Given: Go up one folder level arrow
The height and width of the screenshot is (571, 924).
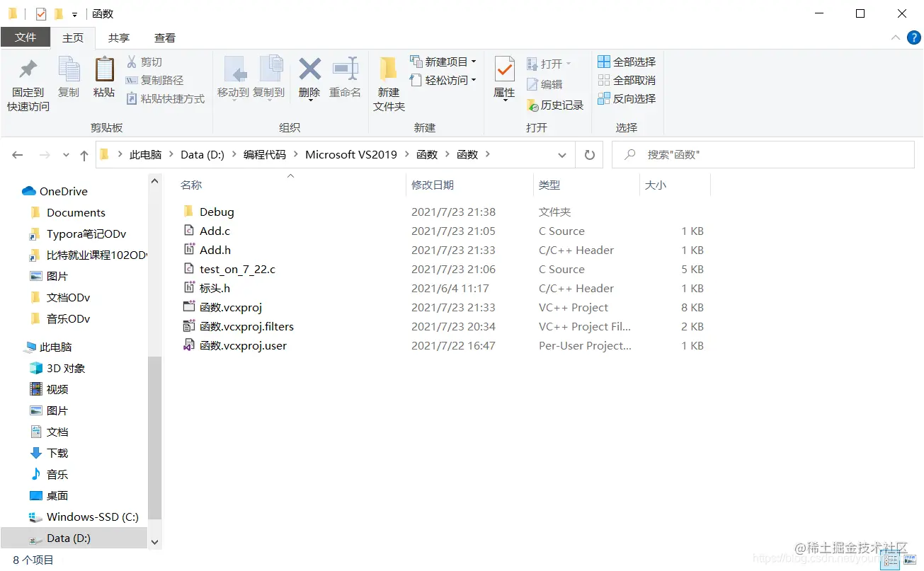Looking at the screenshot, I should tap(84, 155).
